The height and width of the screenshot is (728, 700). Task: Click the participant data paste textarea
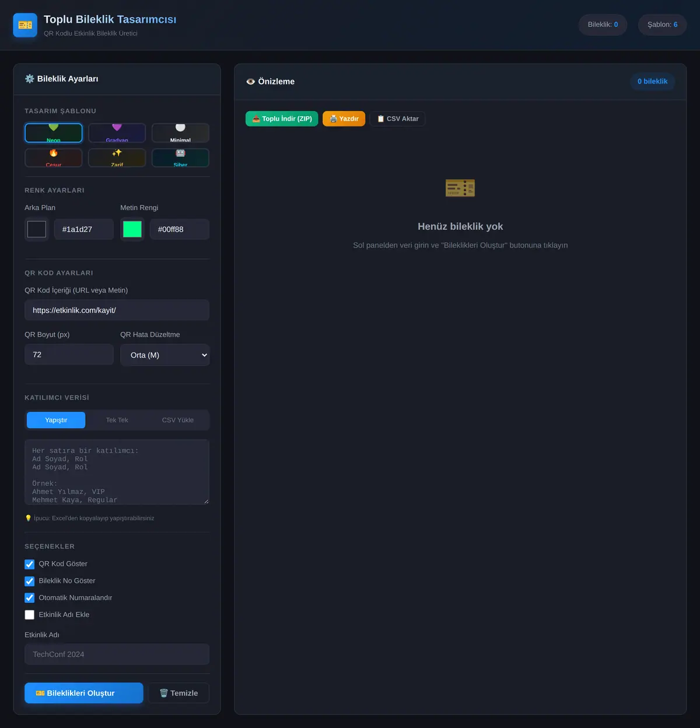[x=117, y=472]
